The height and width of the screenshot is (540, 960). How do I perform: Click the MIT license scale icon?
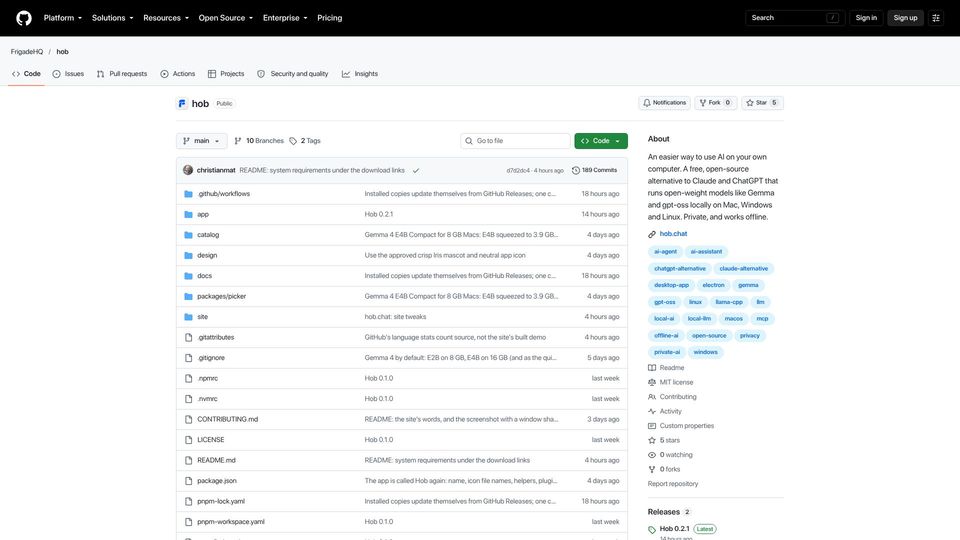point(652,382)
